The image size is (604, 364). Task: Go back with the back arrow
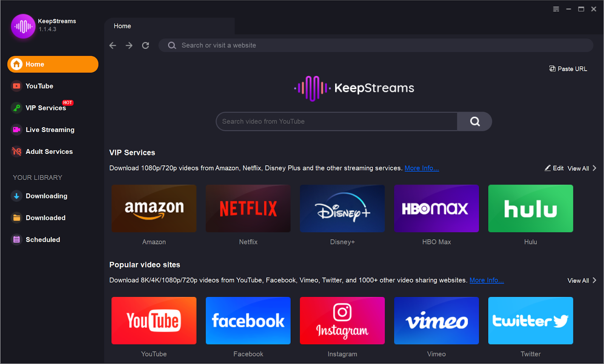tap(112, 45)
